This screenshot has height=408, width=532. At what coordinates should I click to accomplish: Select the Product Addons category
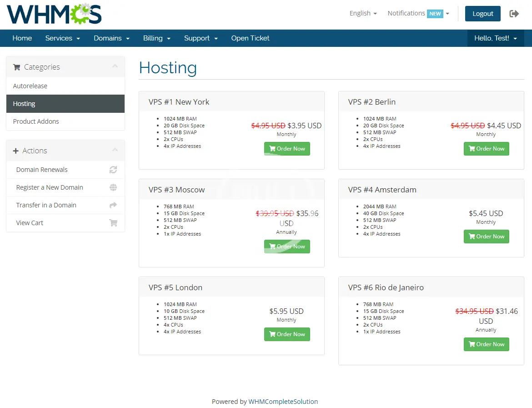(x=36, y=121)
